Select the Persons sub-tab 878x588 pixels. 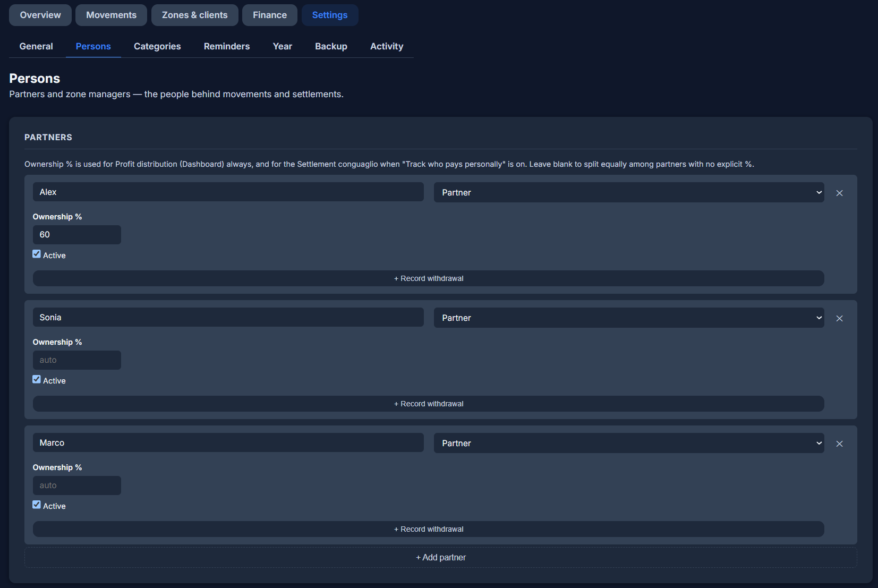click(x=93, y=46)
